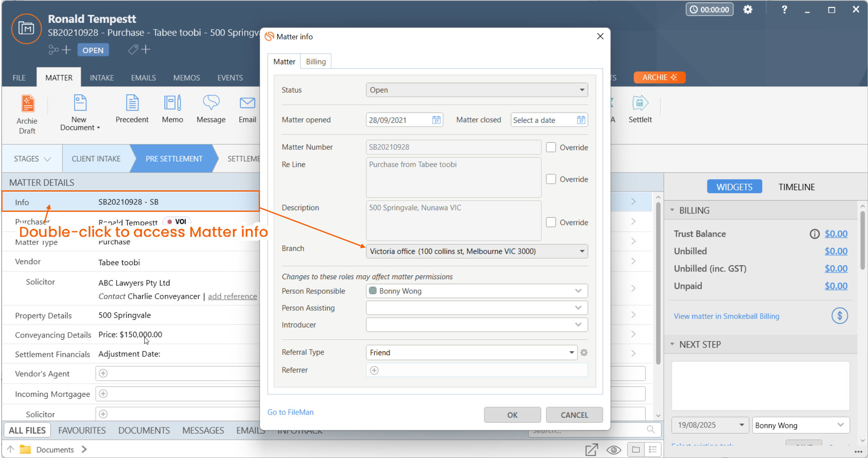
Task: Click the Re Line text field
Action: click(x=453, y=177)
